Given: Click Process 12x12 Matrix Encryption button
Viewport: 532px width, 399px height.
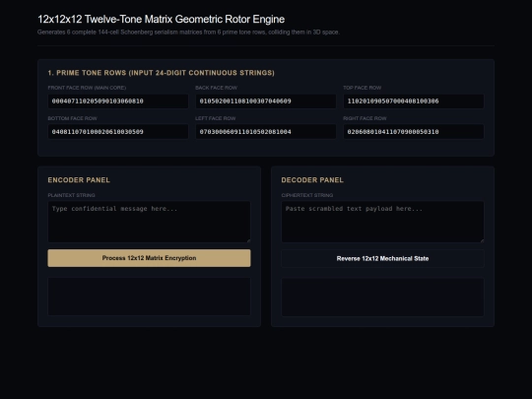Looking at the screenshot, I should (x=149, y=258).
